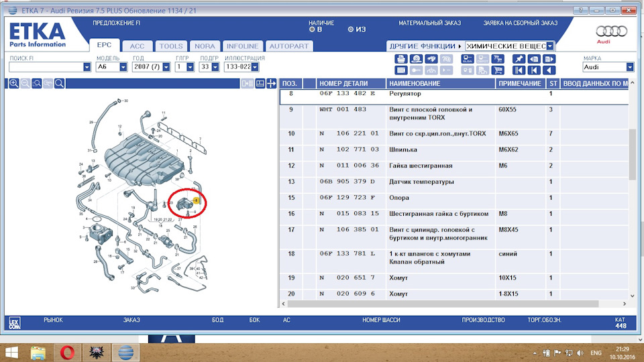
Task: Open the Opera browser in taskbar
Action: tap(67, 353)
